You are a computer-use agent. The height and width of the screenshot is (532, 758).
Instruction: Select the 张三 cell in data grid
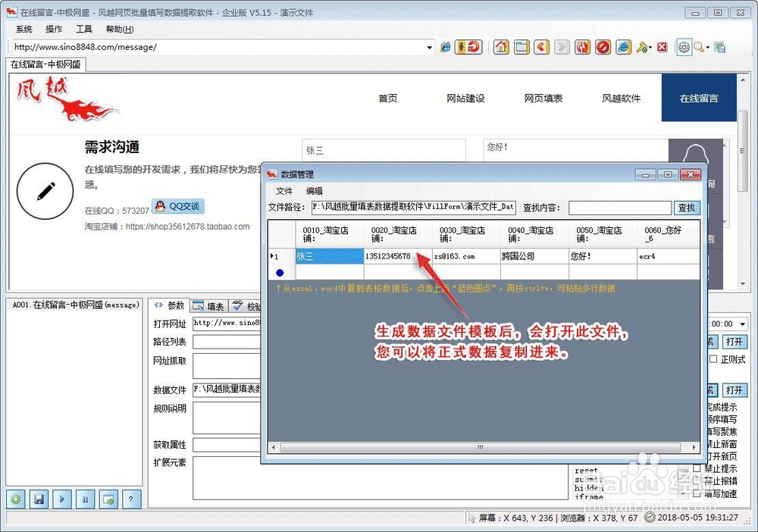point(330,256)
